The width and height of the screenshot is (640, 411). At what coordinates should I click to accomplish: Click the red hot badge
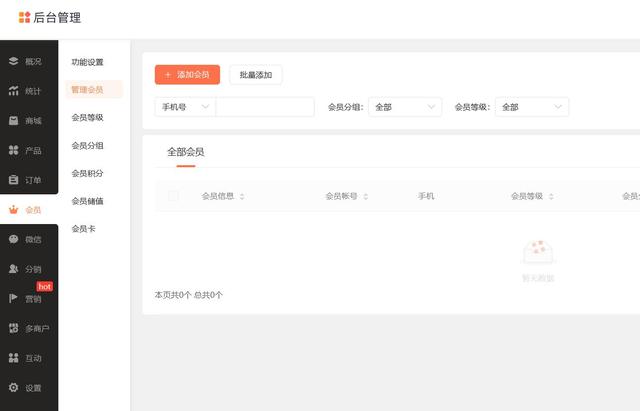(44, 287)
